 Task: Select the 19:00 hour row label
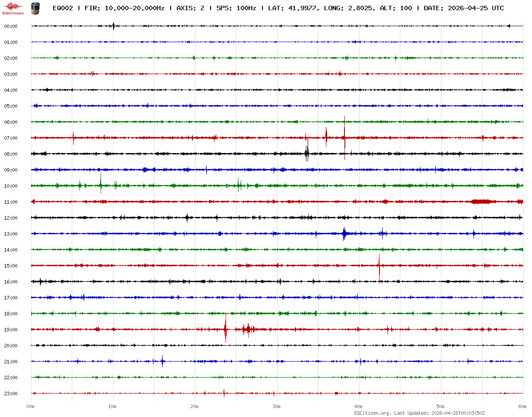[11, 330]
